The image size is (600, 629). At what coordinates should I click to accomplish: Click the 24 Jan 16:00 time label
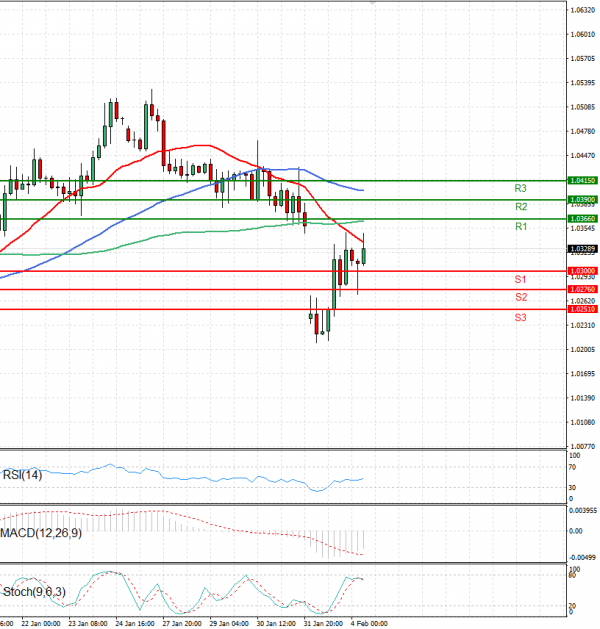click(x=135, y=623)
